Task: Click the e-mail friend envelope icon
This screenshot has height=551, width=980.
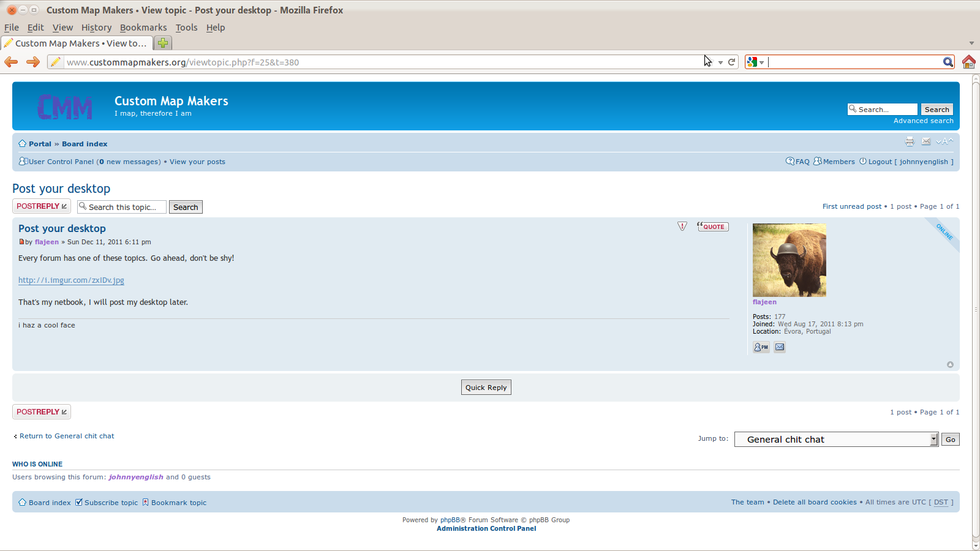Action: pos(926,142)
